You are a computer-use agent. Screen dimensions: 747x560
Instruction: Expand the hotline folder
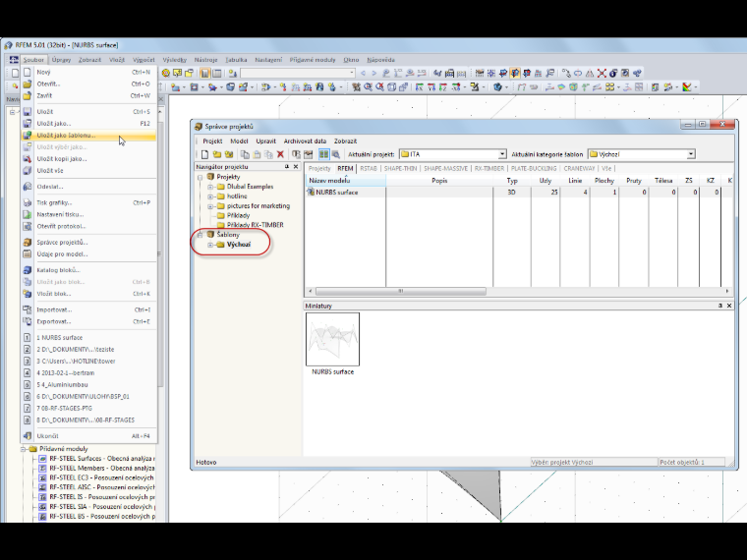pos(210,196)
